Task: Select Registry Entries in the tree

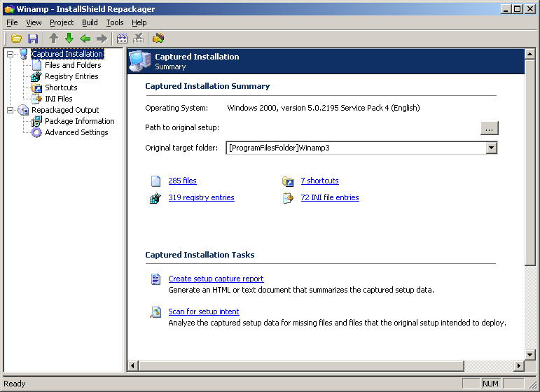Action: click(x=71, y=76)
